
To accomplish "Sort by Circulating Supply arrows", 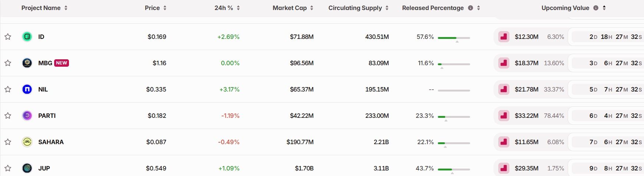I will pyautogui.click(x=387, y=8).
